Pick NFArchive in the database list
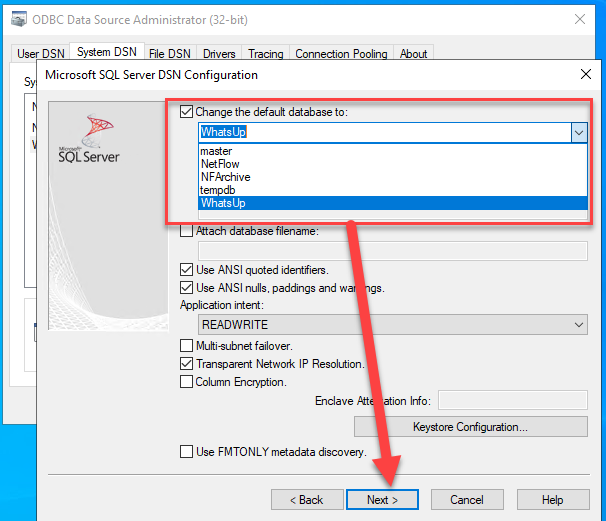 pyautogui.click(x=393, y=177)
